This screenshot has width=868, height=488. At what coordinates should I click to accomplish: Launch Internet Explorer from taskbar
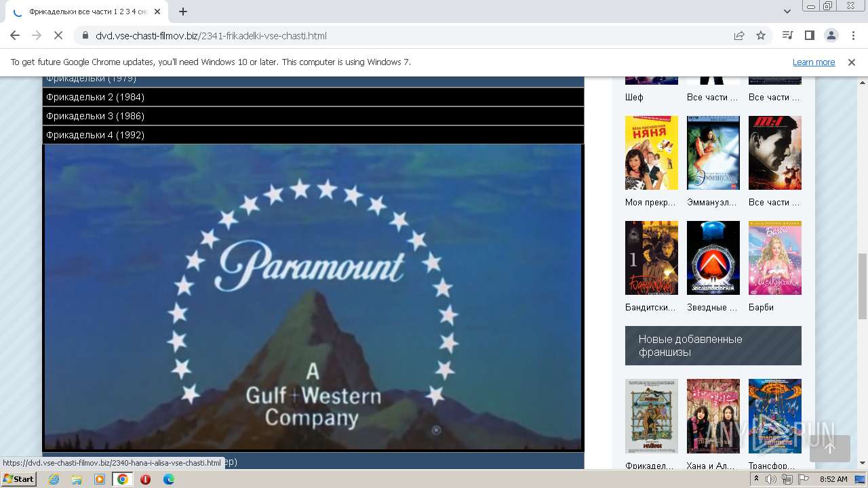point(54,479)
